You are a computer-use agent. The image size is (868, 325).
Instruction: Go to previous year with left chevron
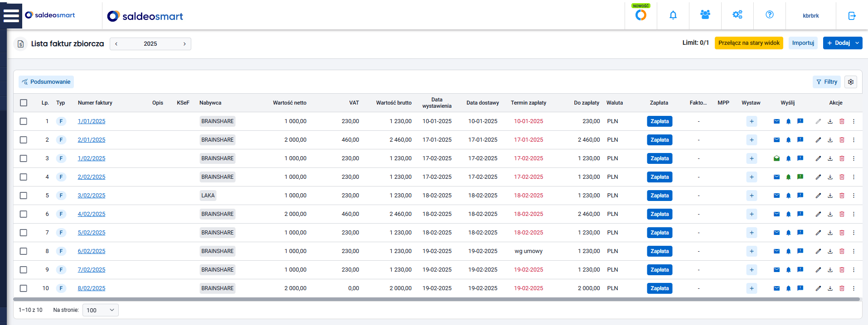point(116,44)
